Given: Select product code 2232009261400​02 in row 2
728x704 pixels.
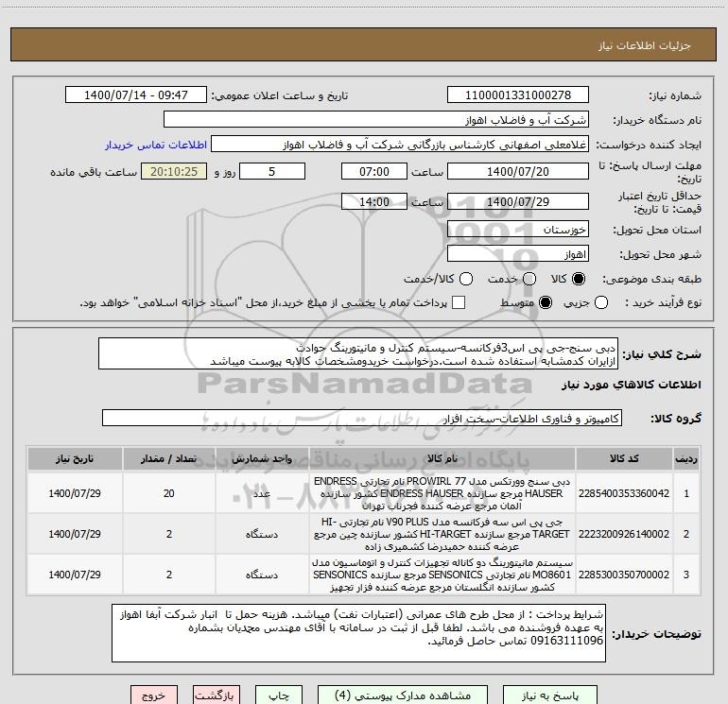Looking at the screenshot, I should [x=624, y=534].
